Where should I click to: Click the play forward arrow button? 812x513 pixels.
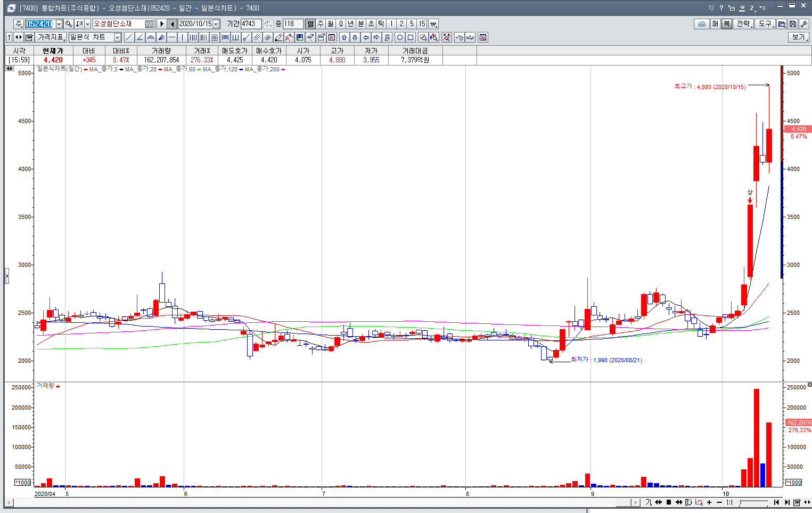pos(162,24)
